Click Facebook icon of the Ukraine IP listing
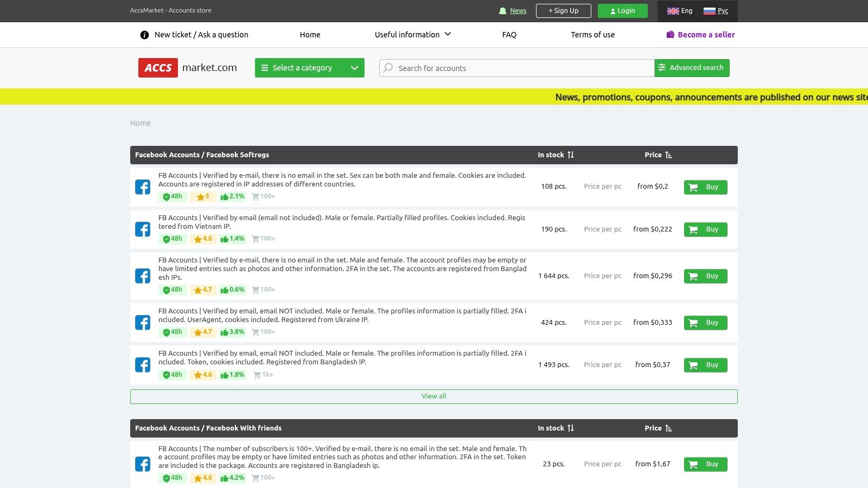The width and height of the screenshot is (868, 488). point(143,323)
